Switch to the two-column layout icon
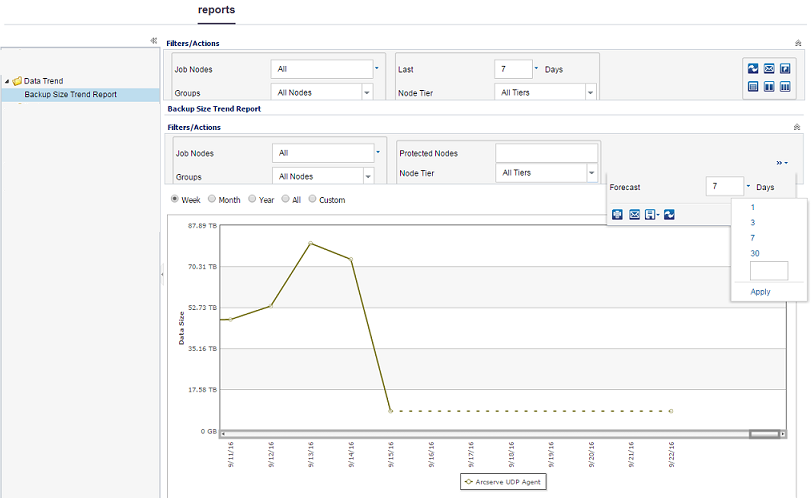Screen dimensions: 812x498 coord(769,86)
